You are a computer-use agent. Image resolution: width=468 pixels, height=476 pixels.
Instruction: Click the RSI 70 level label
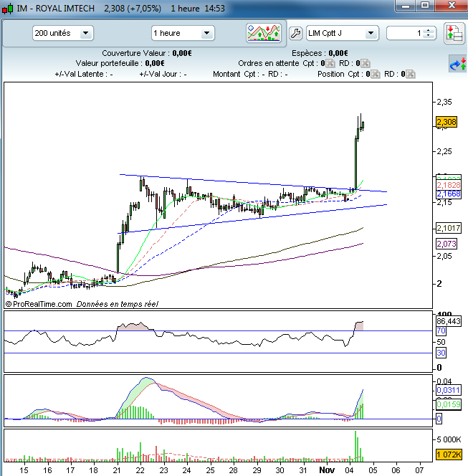[441, 330]
